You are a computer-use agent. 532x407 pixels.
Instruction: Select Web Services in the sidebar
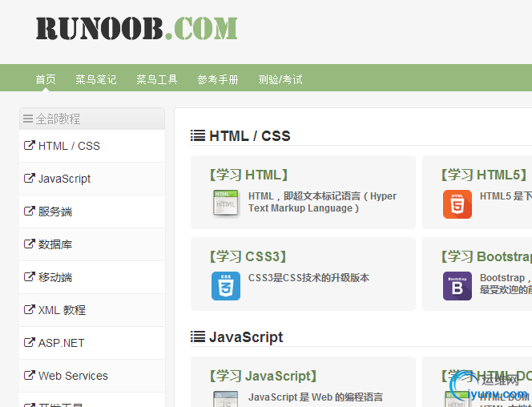coord(92,376)
